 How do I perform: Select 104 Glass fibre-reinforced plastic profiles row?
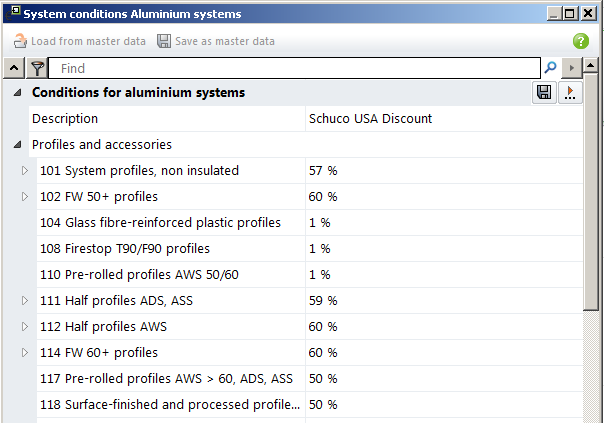pyautogui.click(x=160, y=223)
